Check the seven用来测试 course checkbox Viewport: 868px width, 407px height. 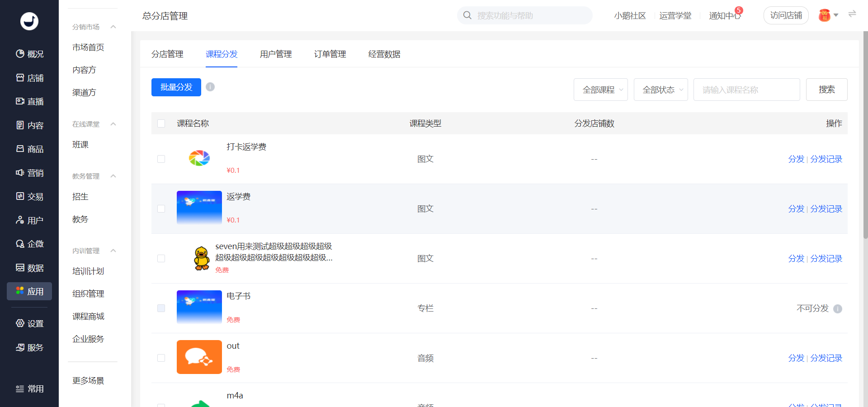[161, 259]
